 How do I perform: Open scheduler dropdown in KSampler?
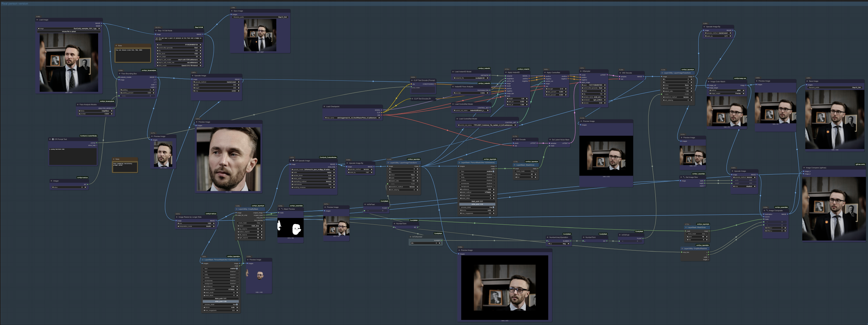(x=594, y=100)
